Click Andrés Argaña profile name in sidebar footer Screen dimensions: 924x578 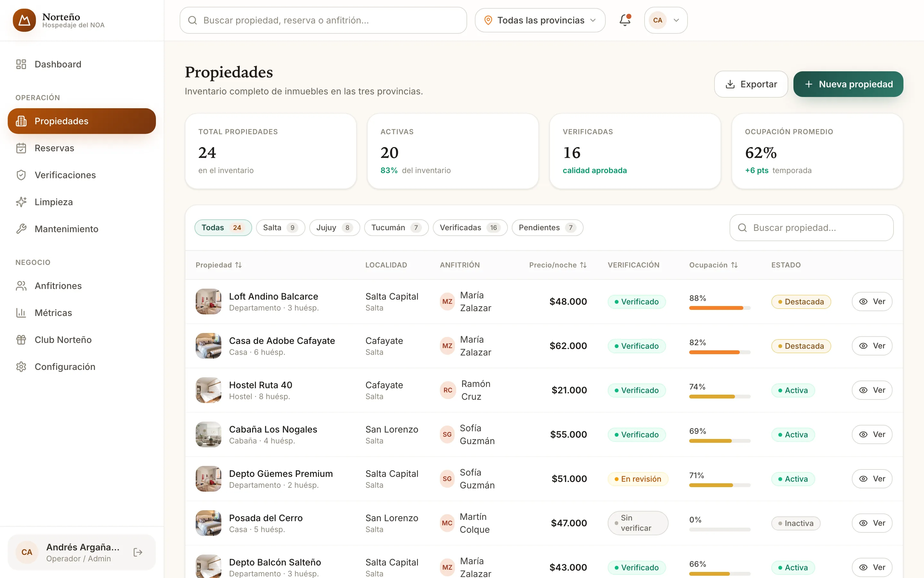pyautogui.click(x=83, y=547)
